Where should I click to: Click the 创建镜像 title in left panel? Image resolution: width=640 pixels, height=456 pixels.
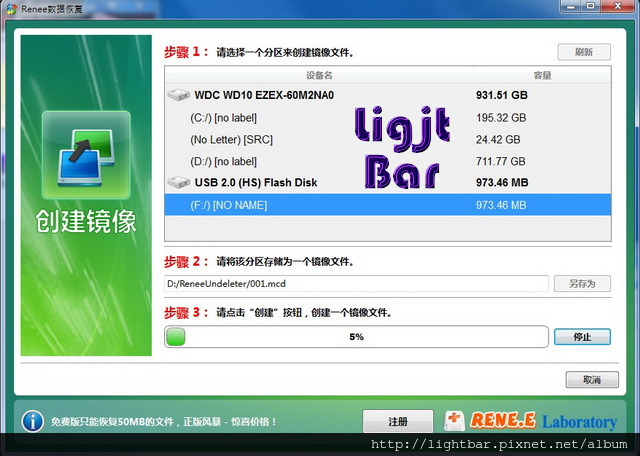(86, 222)
